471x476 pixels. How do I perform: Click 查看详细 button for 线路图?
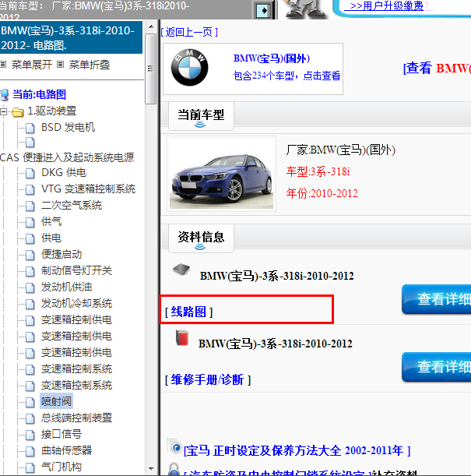(437, 299)
